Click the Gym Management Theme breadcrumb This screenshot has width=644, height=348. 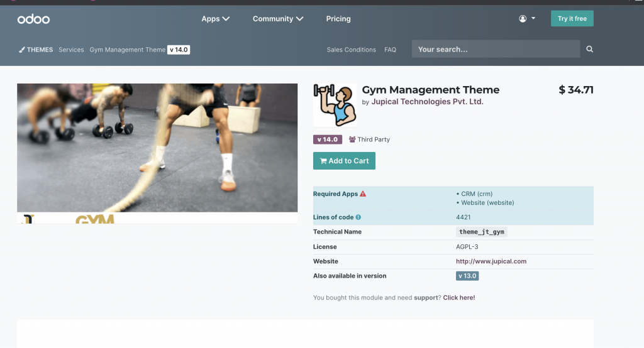(x=127, y=50)
